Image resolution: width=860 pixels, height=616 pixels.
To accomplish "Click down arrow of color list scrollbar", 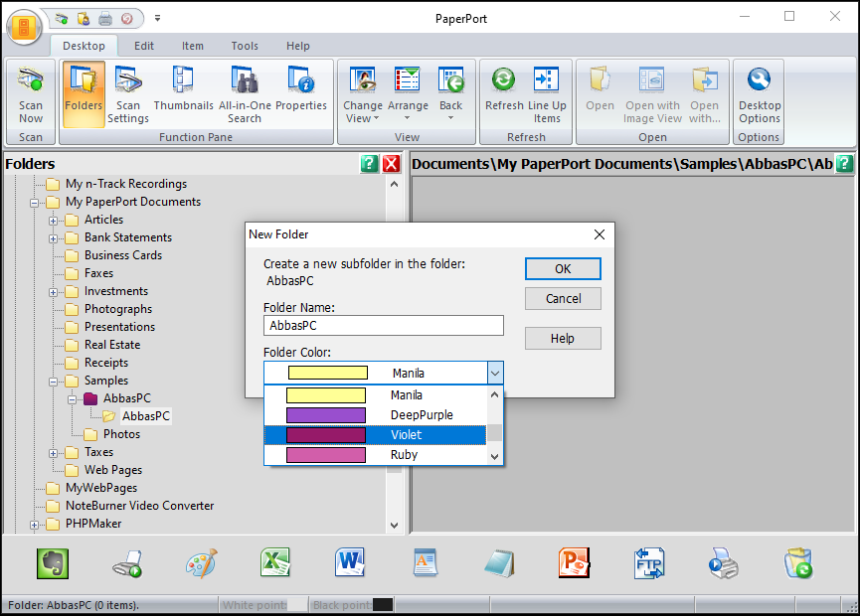I will (494, 456).
